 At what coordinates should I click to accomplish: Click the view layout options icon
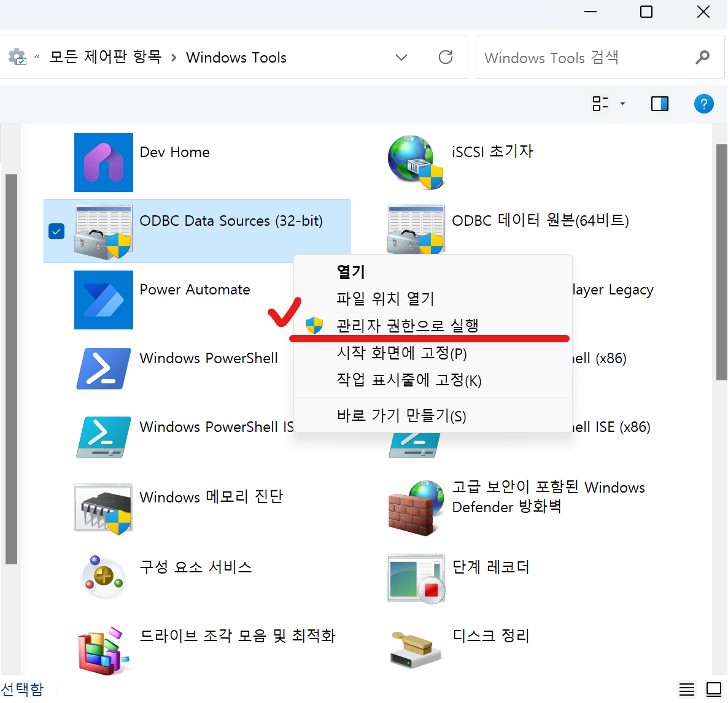tap(600, 104)
